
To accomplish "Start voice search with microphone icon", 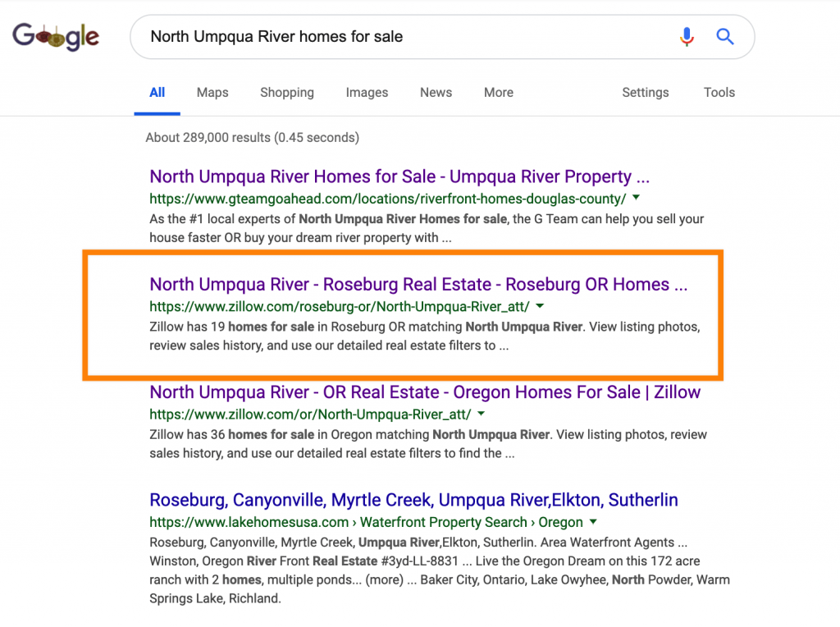I will point(687,36).
